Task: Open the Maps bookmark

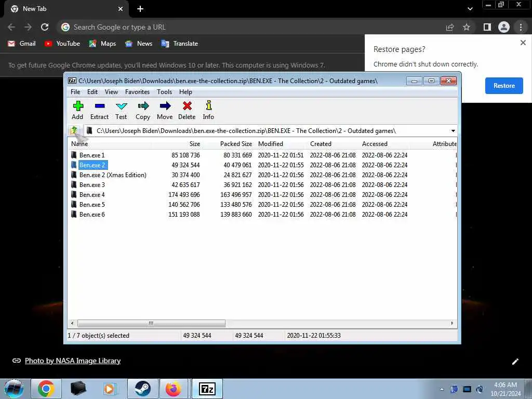Action: coord(102,44)
